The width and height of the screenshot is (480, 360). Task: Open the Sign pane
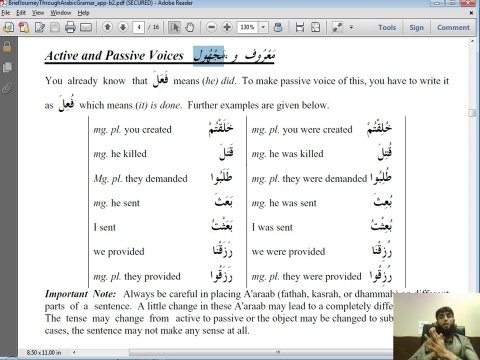pyautogui.click(x=416, y=27)
